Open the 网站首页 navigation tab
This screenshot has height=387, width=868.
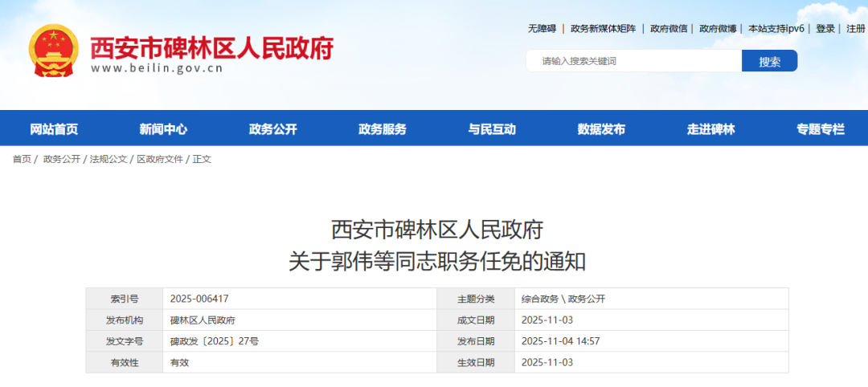54,128
